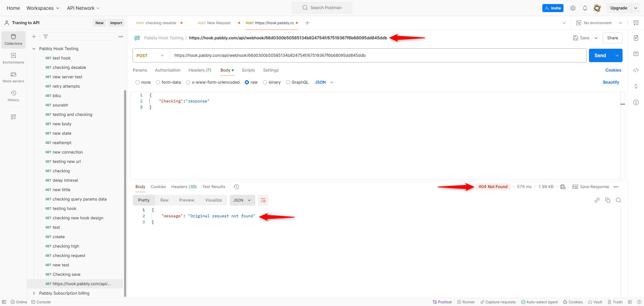Switch response view to Raw
Viewport: 644px width, 306px height.
(164, 200)
